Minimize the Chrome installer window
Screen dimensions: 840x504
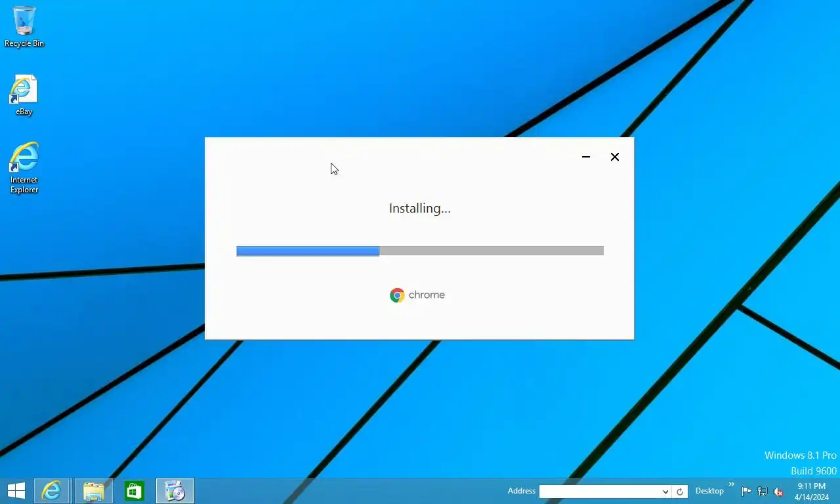click(586, 157)
